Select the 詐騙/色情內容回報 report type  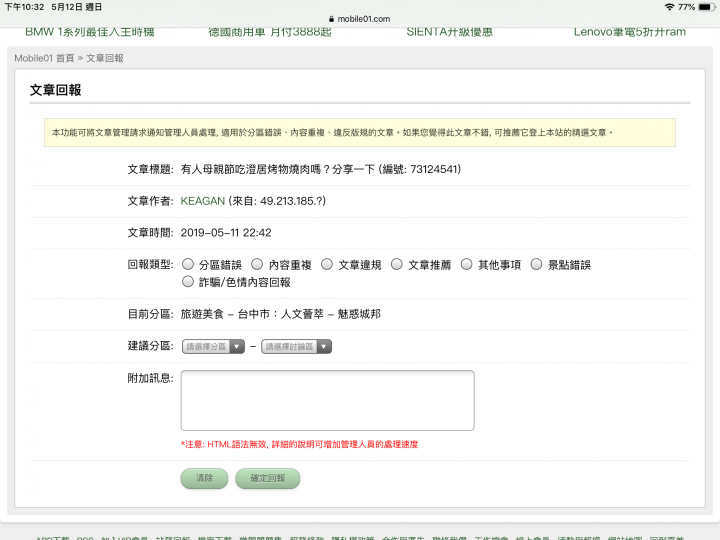click(188, 281)
